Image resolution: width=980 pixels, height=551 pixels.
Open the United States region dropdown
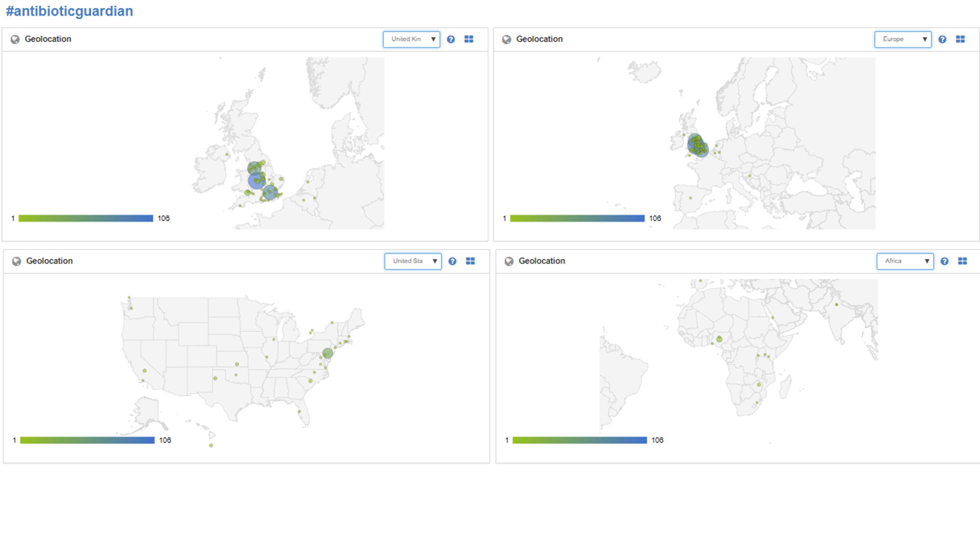click(413, 261)
